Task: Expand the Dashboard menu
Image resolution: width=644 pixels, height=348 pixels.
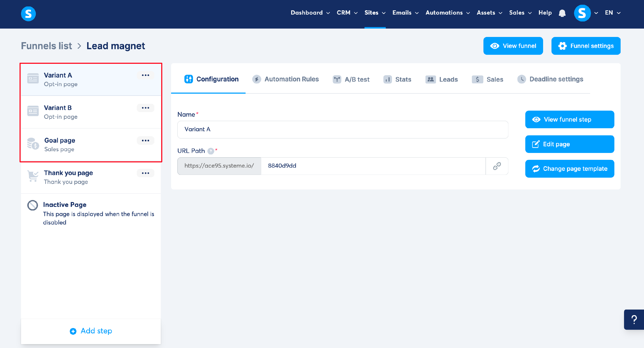Action: point(310,13)
